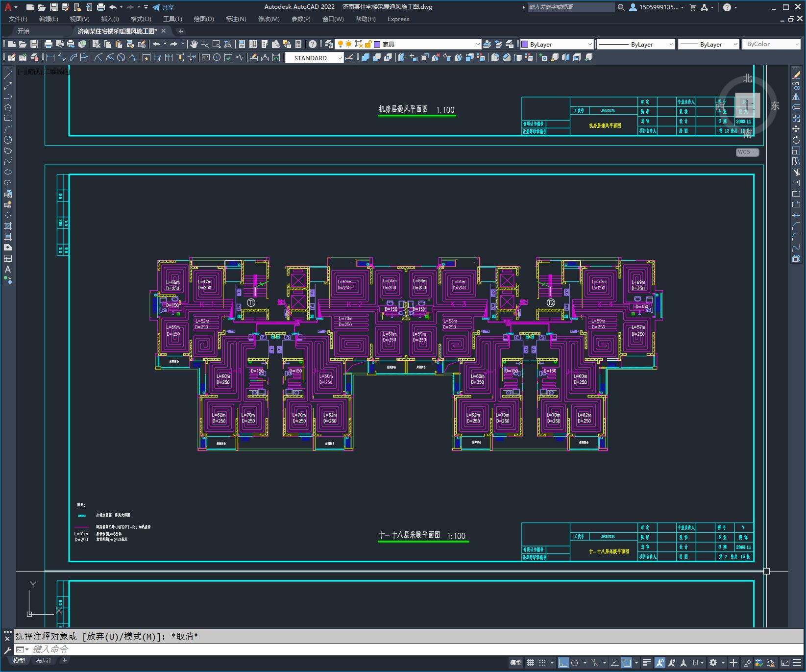Click the Zoom Window icon
The height and width of the screenshot is (672, 806).
coord(216,44)
